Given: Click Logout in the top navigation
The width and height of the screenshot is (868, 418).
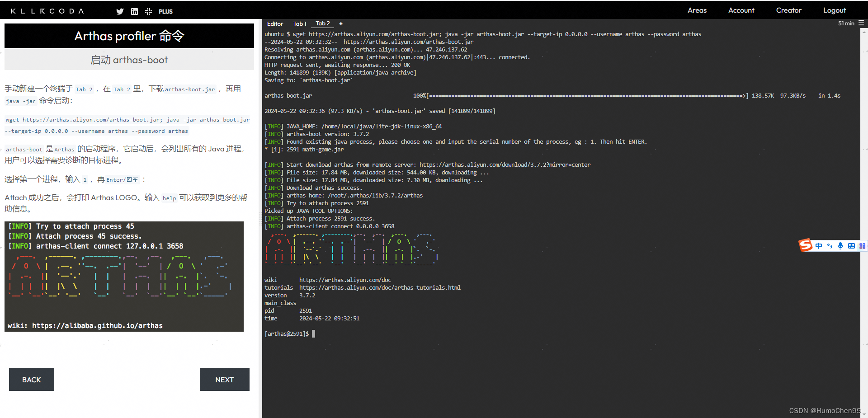Looking at the screenshot, I should click(834, 10).
